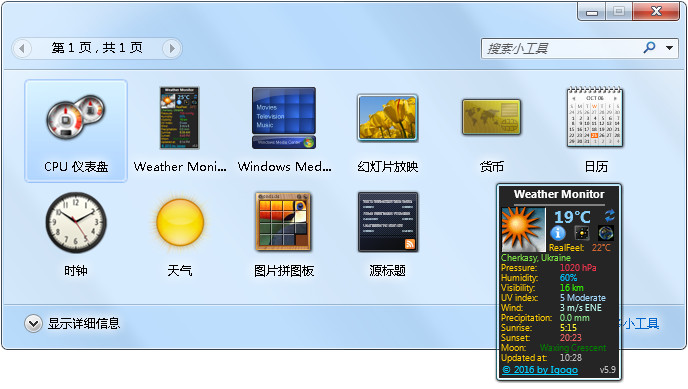Click the Wind 3 m/s ENE value

580,308
